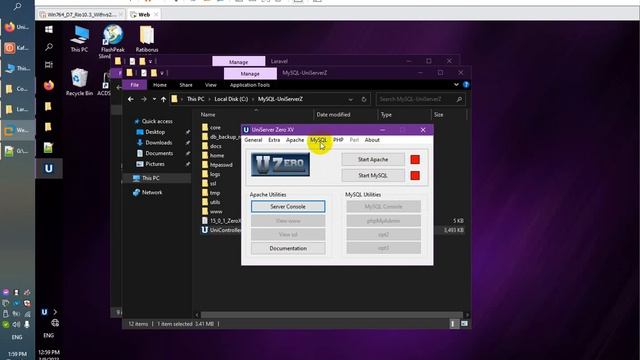Switch to large icons view in status bar
Image resolution: width=640 pixels, height=360 pixels.
(464, 324)
